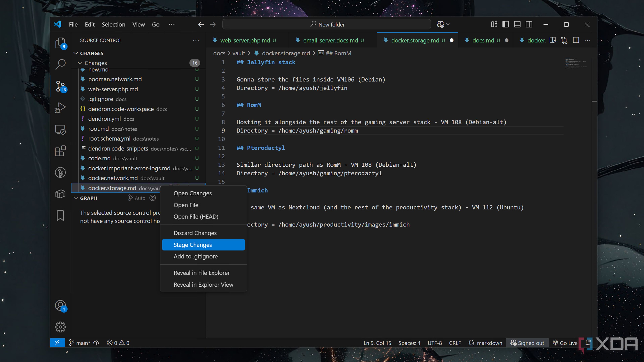Open Source Control view with 16 badge
The height and width of the screenshot is (362, 644).
tap(60, 86)
